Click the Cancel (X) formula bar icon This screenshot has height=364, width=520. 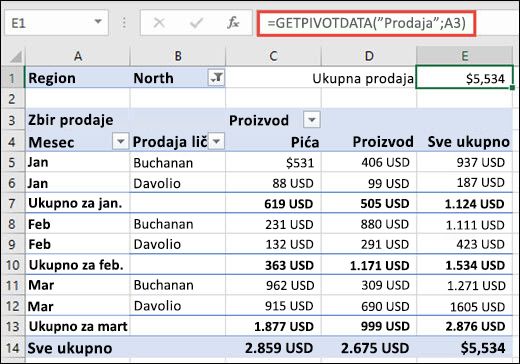tap(159, 23)
